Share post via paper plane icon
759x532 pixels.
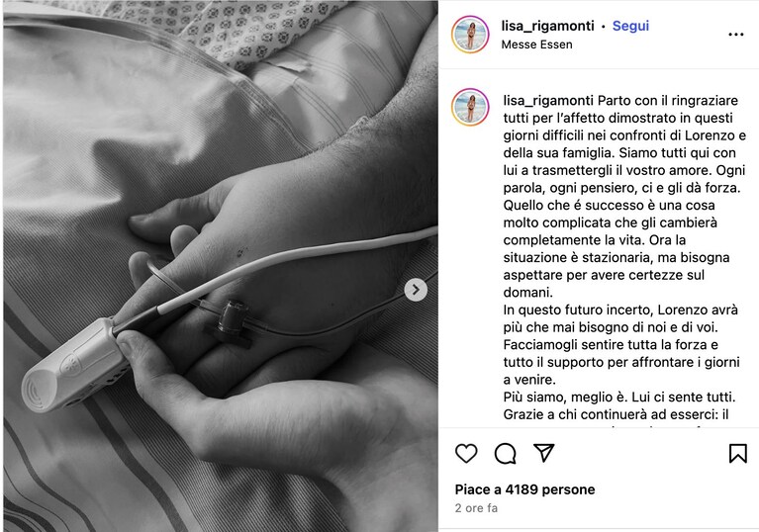pyautogui.click(x=543, y=453)
